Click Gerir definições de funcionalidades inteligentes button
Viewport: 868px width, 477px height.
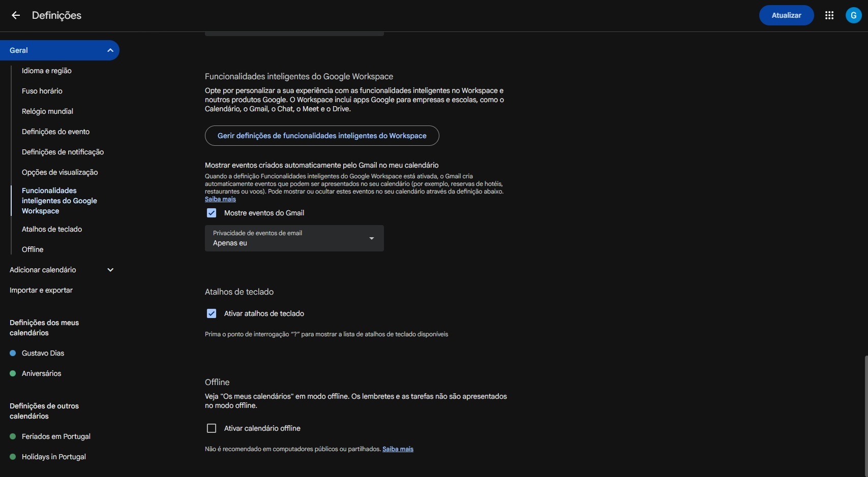coord(322,136)
